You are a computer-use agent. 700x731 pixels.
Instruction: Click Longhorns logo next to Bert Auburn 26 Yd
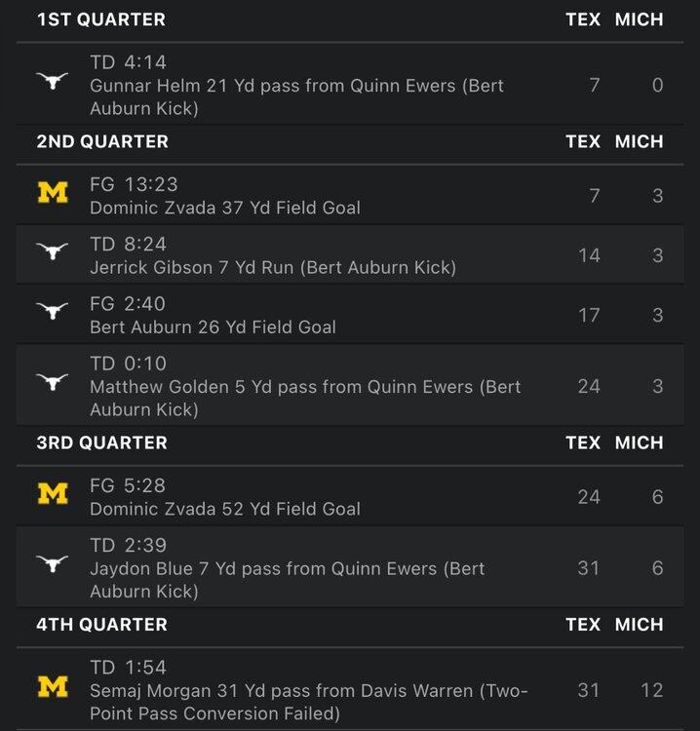tap(53, 312)
